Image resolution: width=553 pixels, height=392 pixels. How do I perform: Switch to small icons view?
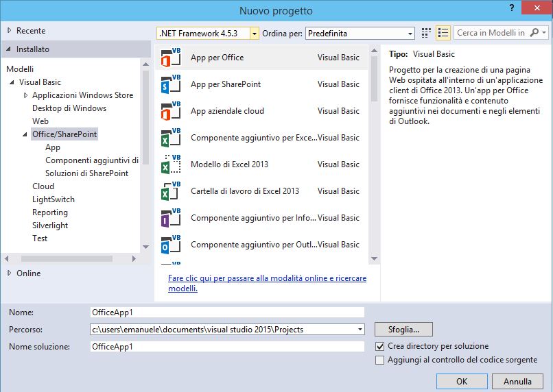(x=426, y=33)
